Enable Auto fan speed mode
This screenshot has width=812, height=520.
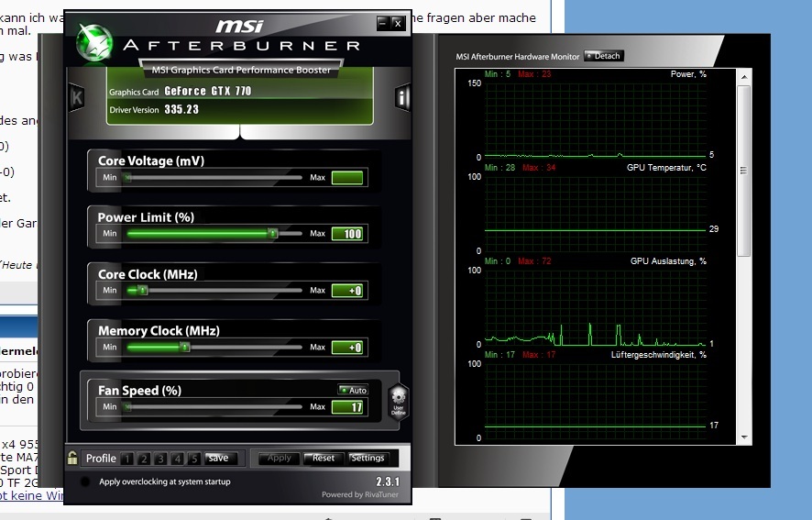tap(353, 390)
